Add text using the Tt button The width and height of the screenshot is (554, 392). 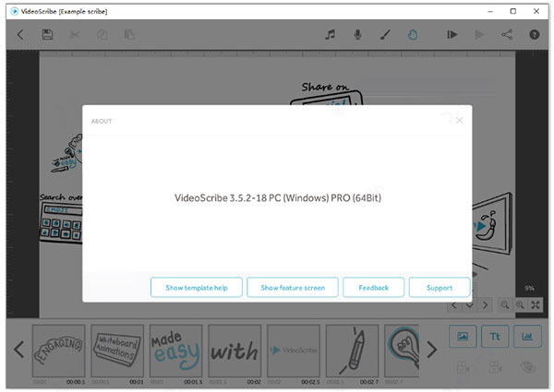tap(495, 337)
